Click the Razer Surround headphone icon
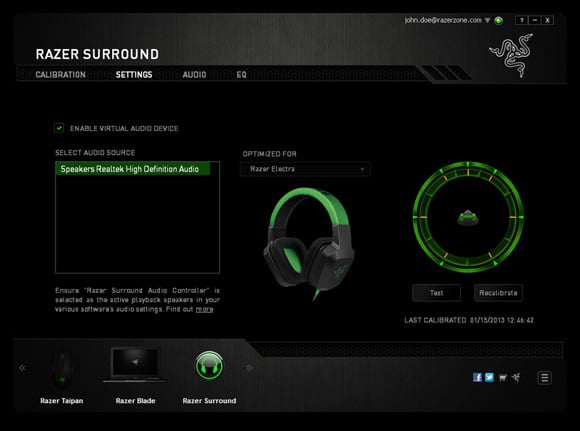 [x=209, y=366]
